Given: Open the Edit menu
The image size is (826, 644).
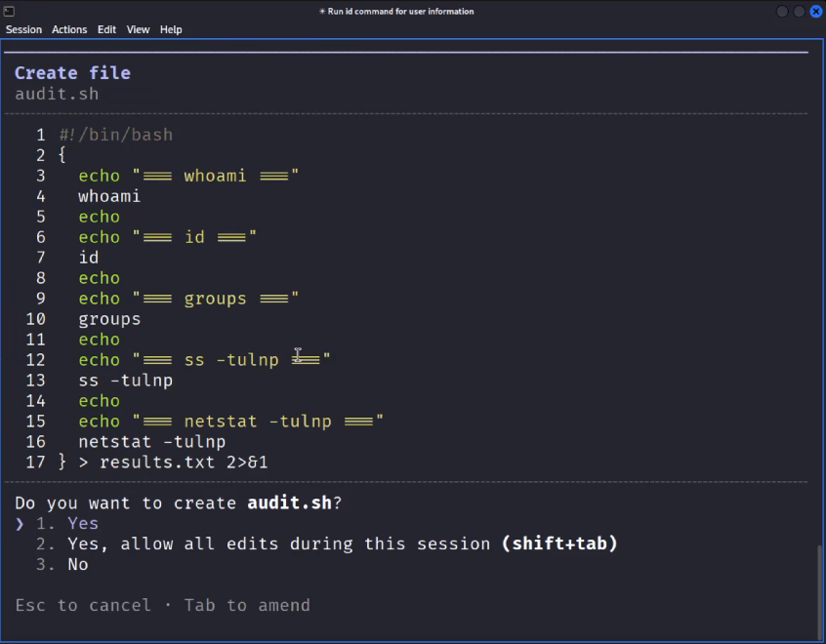Looking at the screenshot, I should (105, 29).
